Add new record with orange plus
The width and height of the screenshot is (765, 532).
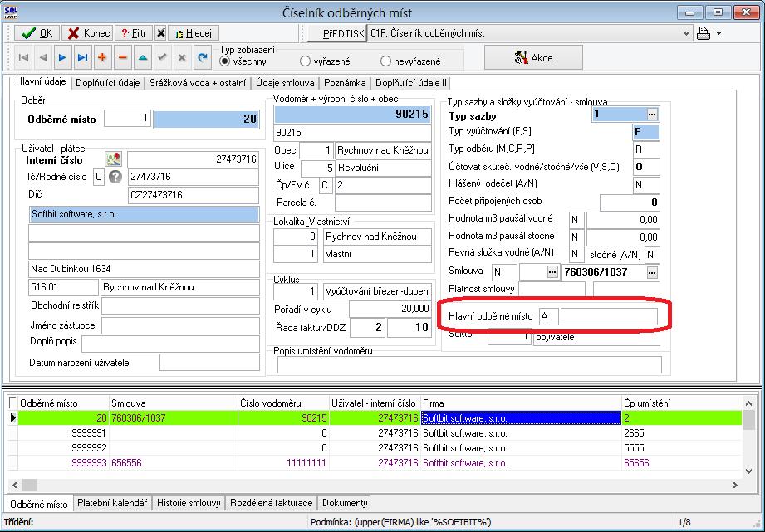click(x=102, y=57)
